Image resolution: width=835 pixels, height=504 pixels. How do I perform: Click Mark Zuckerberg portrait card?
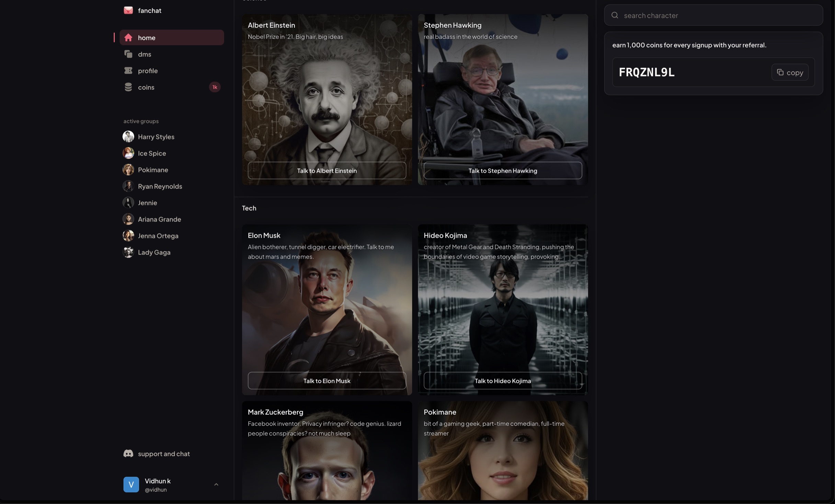click(327, 450)
